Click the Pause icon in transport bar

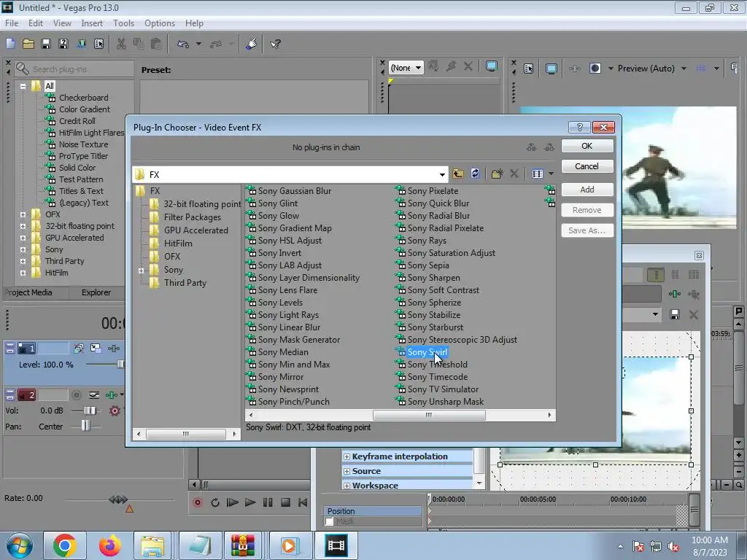pos(268,502)
